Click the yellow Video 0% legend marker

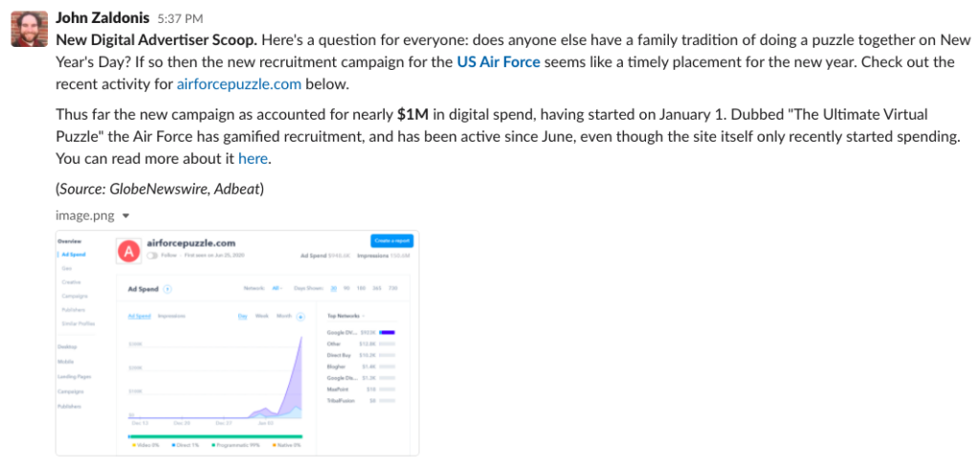133,445
